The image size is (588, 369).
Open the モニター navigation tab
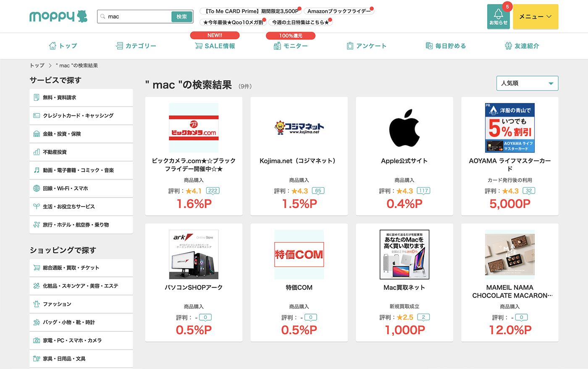tap(291, 46)
